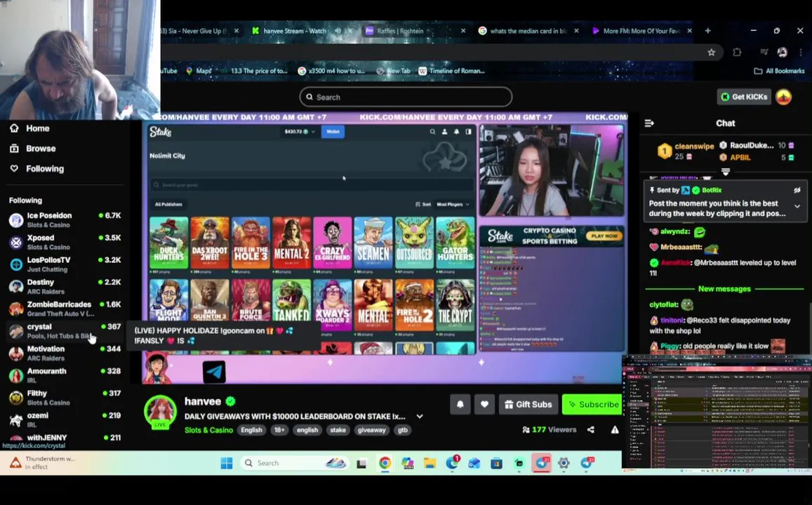Select the giveaway tag
Screen dimensions: 812x505
(371, 430)
